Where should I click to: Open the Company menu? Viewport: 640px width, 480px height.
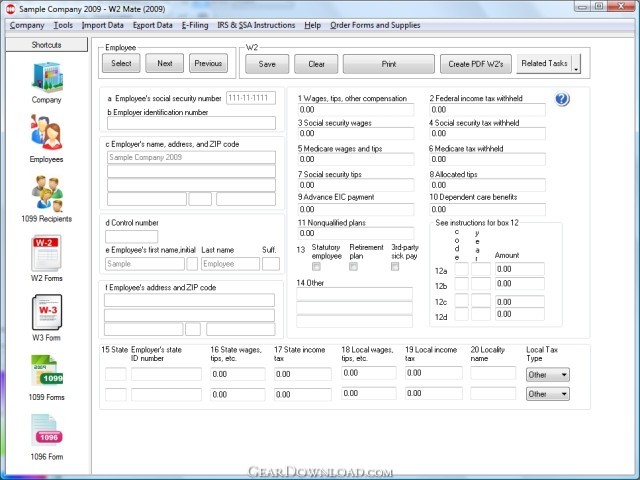27,25
